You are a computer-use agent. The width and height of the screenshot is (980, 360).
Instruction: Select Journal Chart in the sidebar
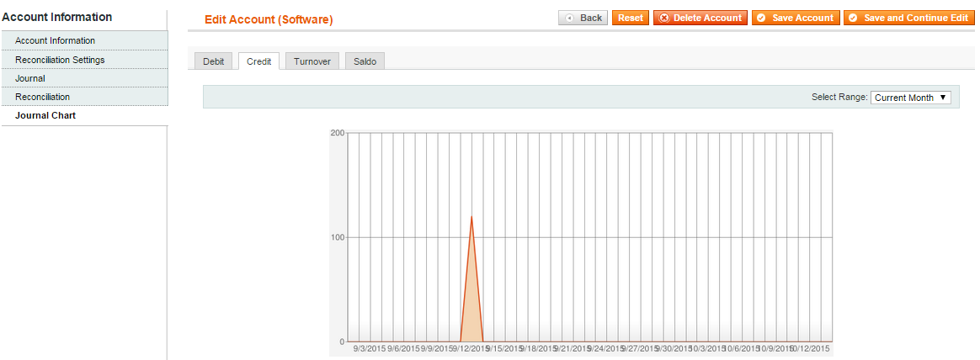[x=45, y=115]
